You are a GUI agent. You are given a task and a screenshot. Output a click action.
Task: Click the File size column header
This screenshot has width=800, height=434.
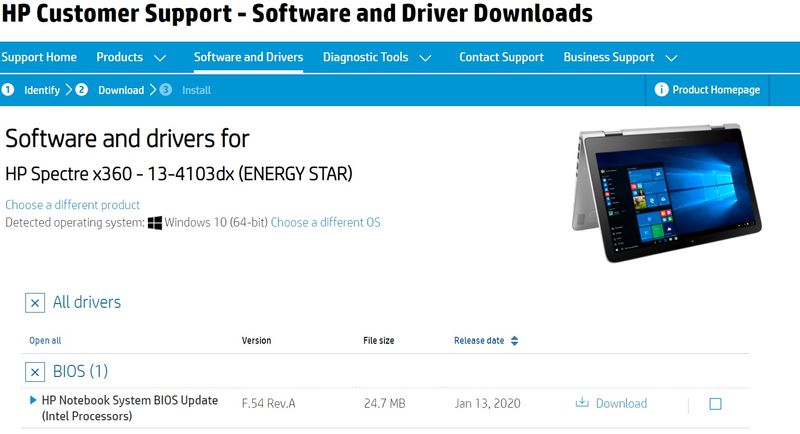(x=379, y=341)
